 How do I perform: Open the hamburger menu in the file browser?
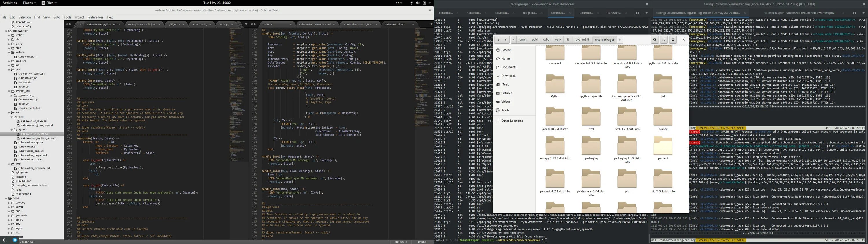673,40
